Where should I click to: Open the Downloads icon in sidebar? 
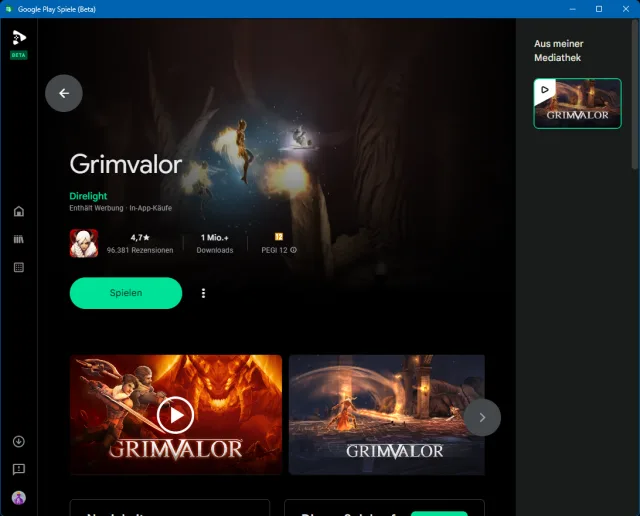19,441
